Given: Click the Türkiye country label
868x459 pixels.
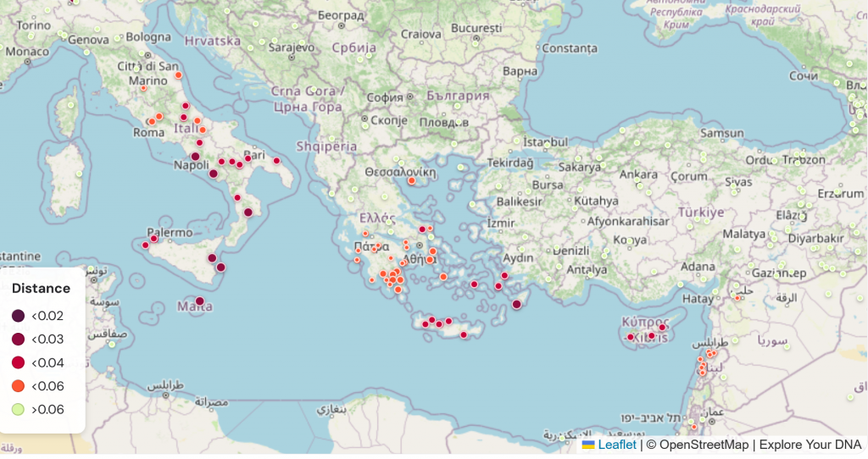Looking at the screenshot, I should (701, 213).
